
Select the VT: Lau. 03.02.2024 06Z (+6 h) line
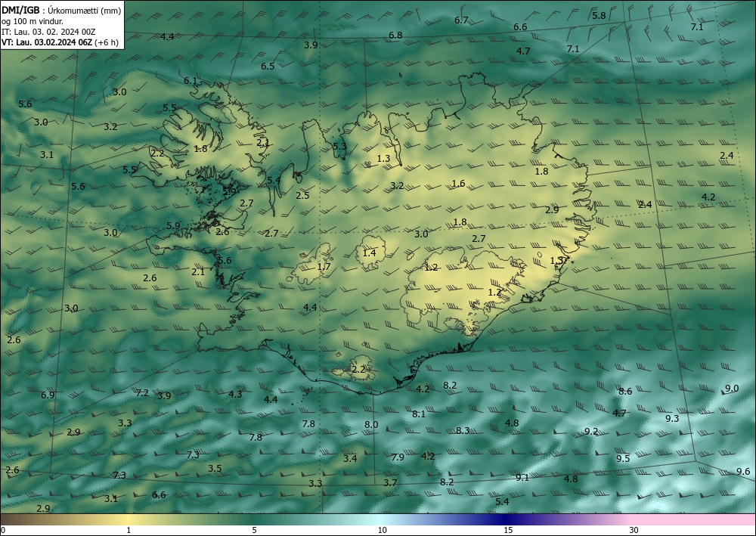(60, 42)
